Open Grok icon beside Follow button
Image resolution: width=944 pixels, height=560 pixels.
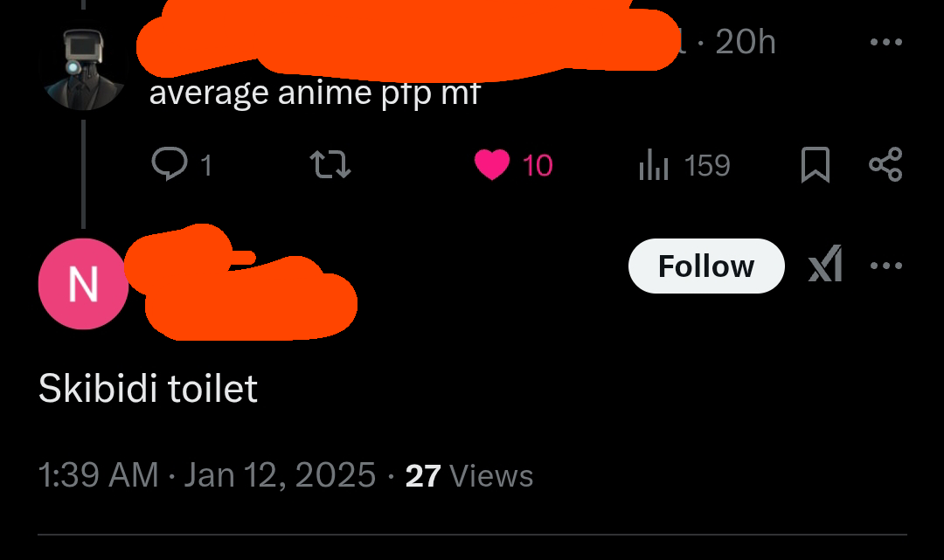click(825, 264)
